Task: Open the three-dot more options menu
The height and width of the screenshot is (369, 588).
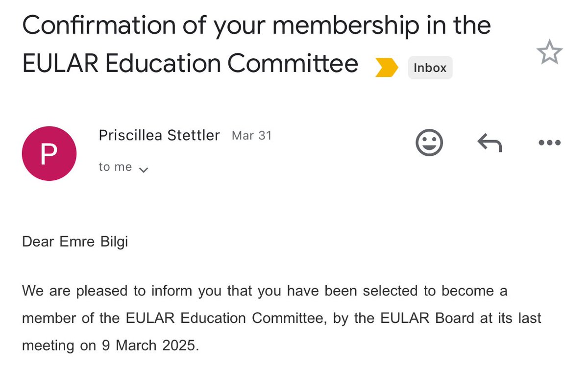Action: [x=549, y=143]
